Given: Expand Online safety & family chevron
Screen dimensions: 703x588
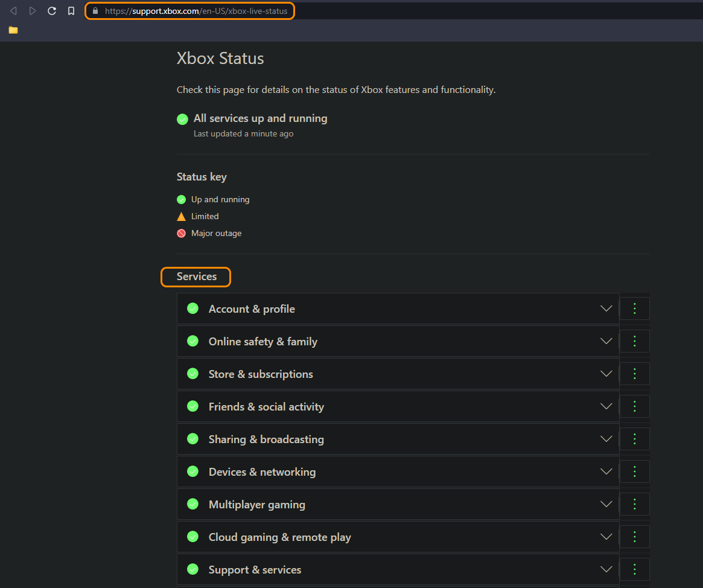Looking at the screenshot, I should pyautogui.click(x=606, y=341).
